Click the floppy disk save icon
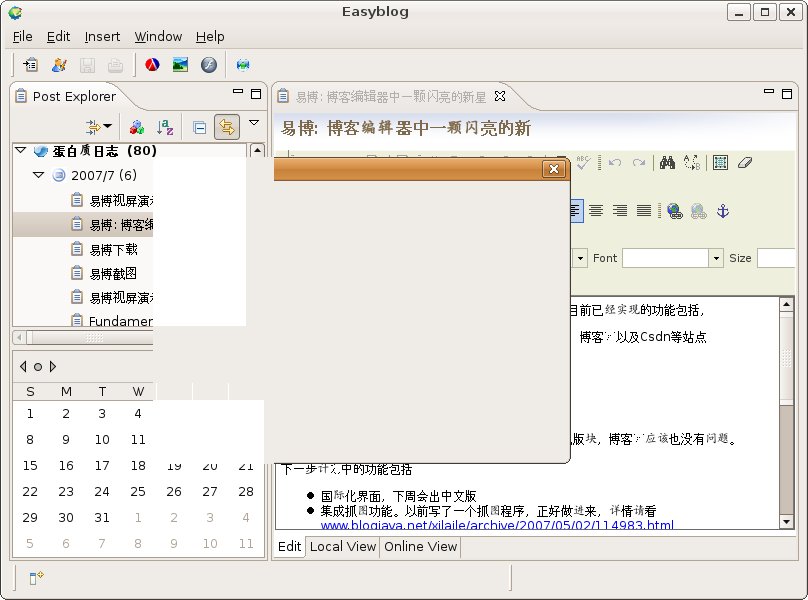808x600 pixels. (x=87, y=65)
